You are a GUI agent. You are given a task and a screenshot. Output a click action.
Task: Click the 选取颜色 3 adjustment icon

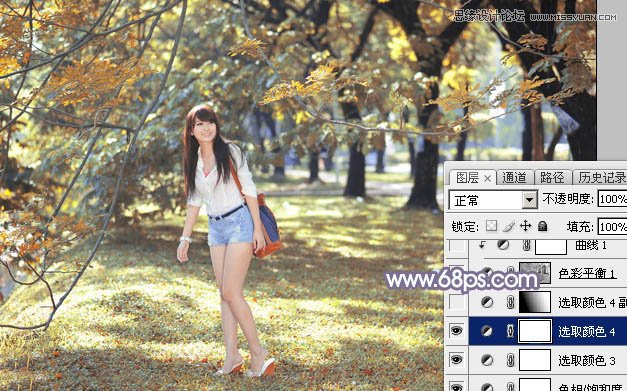coord(487,360)
